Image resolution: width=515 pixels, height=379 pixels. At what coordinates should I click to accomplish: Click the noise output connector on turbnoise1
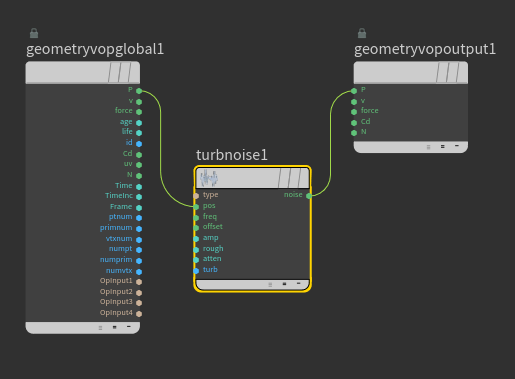point(309,196)
